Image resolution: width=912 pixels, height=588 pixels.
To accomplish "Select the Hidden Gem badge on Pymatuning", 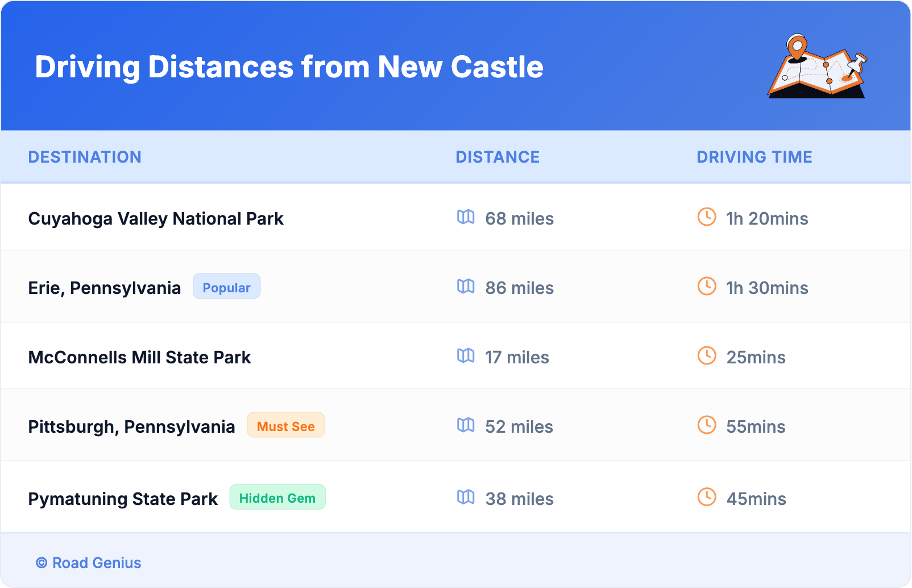I will pyautogui.click(x=277, y=498).
